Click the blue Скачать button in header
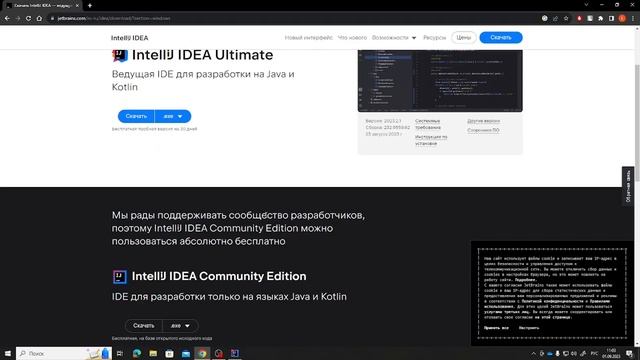640x360 pixels. pyautogui.click(x=501, y=38)
